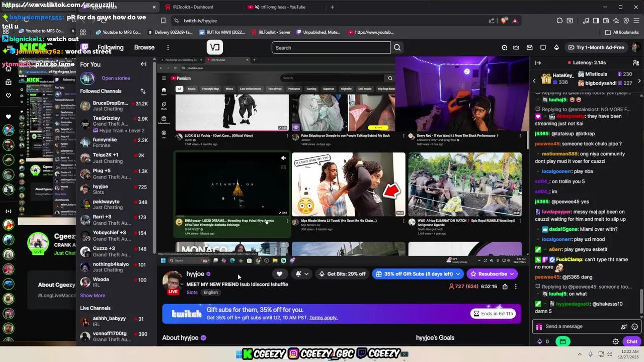Open Wooda channel in sidebar
Viewport: 644px width, 362px height.
pyautogui.click(x=114, y=282)
